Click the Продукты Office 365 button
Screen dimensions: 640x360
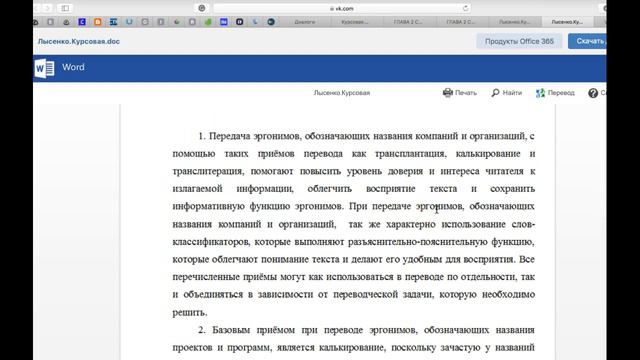click(519, 41)
